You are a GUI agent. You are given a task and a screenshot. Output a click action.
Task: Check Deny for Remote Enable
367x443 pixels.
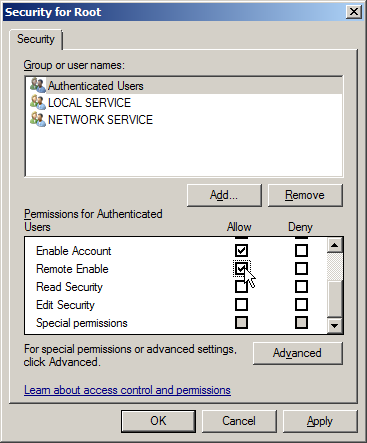click(301, 268)
